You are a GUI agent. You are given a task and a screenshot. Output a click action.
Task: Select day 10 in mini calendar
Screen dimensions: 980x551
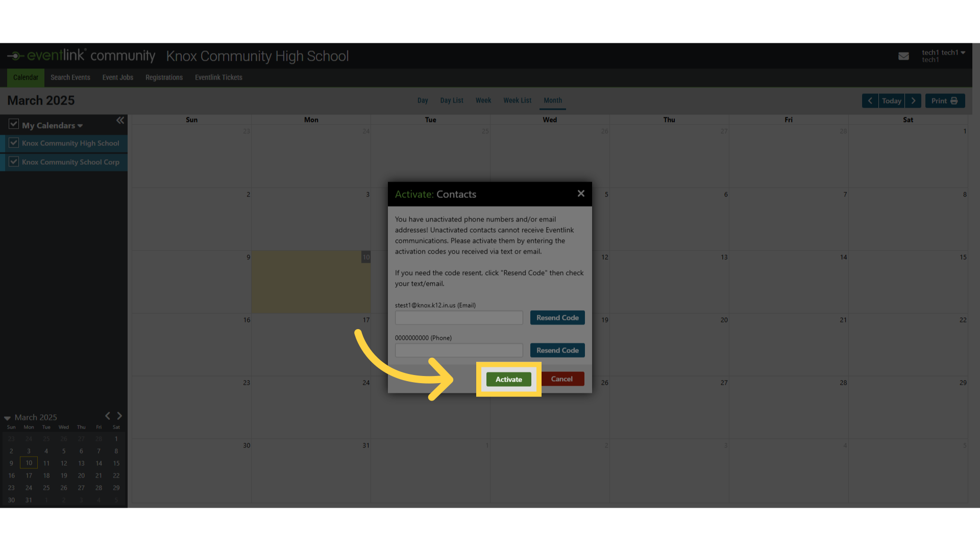click(x=29, y=463)
